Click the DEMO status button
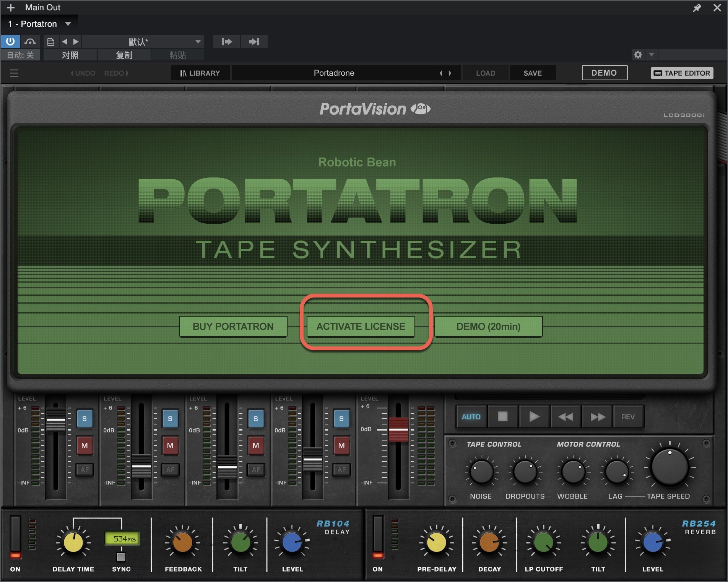 point(604,73)
